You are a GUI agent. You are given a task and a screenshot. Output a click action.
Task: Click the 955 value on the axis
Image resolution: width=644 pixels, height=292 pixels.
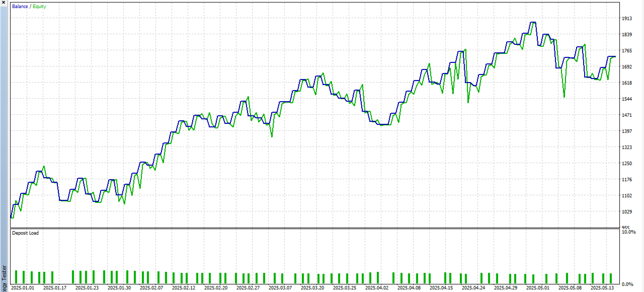[625, 228]
